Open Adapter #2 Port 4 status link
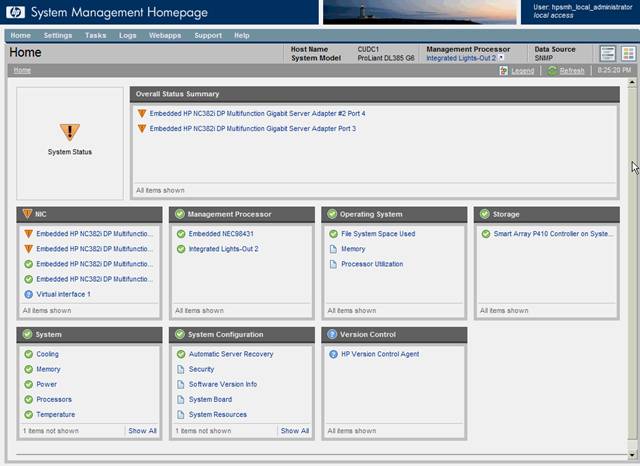 [258, 113]
